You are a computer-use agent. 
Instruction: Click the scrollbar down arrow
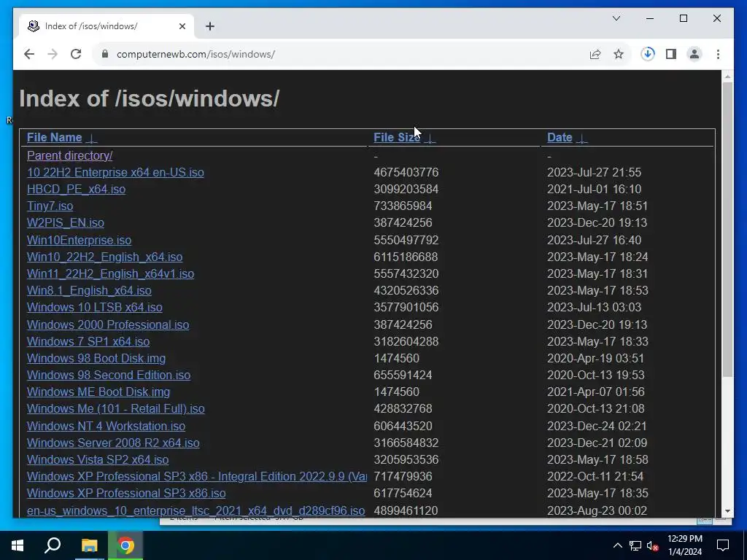point(727,511)
